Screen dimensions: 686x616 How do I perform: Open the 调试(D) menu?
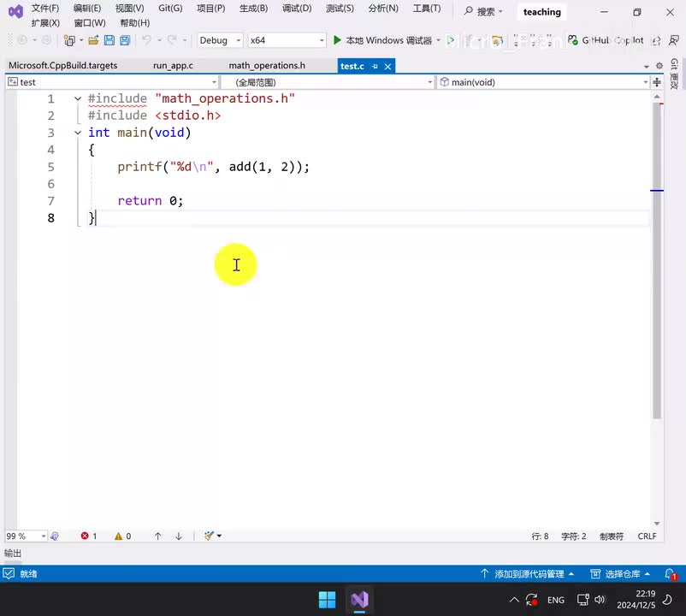297,9
